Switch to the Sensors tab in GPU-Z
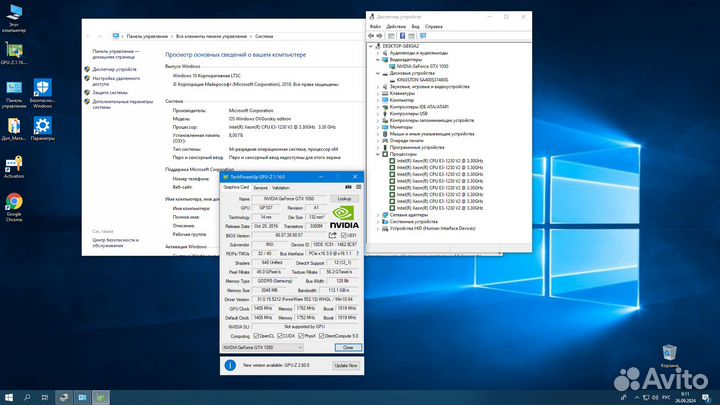The image size is (720, 405). 260,188
